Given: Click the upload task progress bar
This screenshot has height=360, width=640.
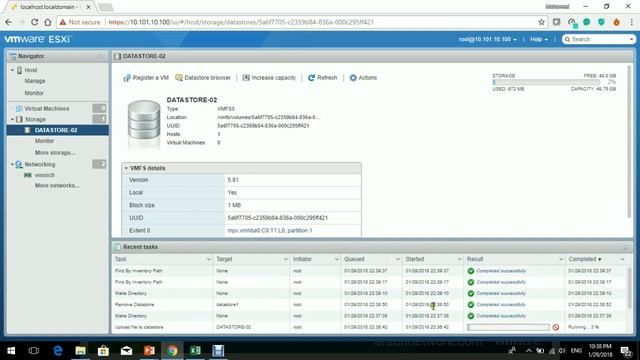Looking at the screenshot, I should [508, 327].
